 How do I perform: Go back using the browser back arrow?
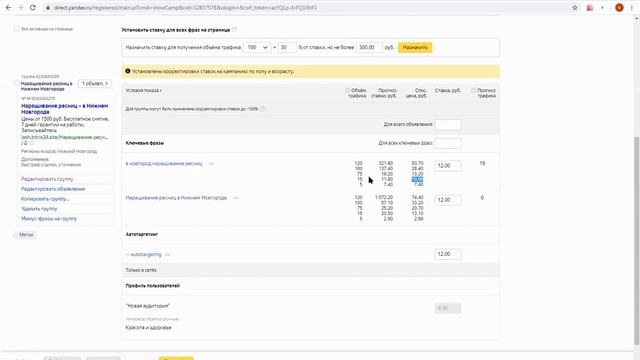(8, 8)
